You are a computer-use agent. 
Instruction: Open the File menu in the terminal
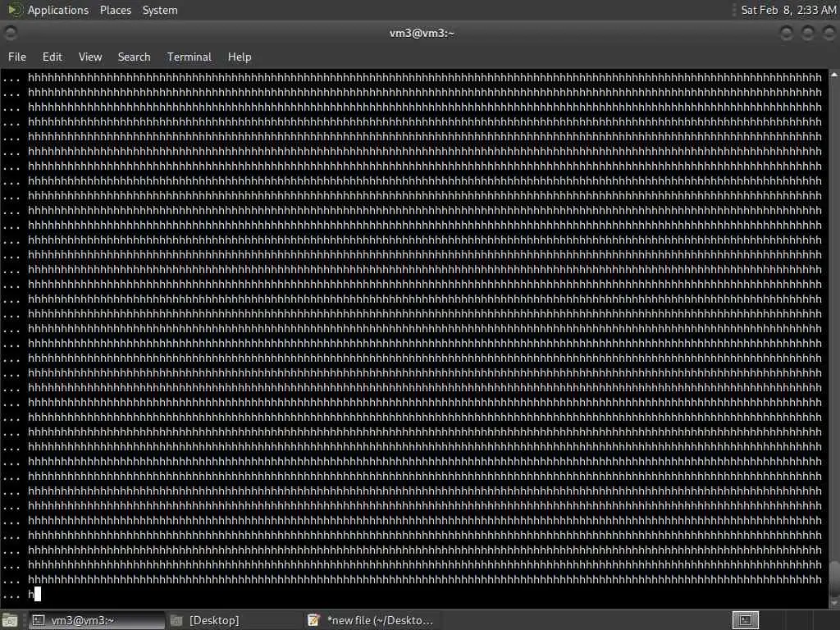tap(17, 57)
